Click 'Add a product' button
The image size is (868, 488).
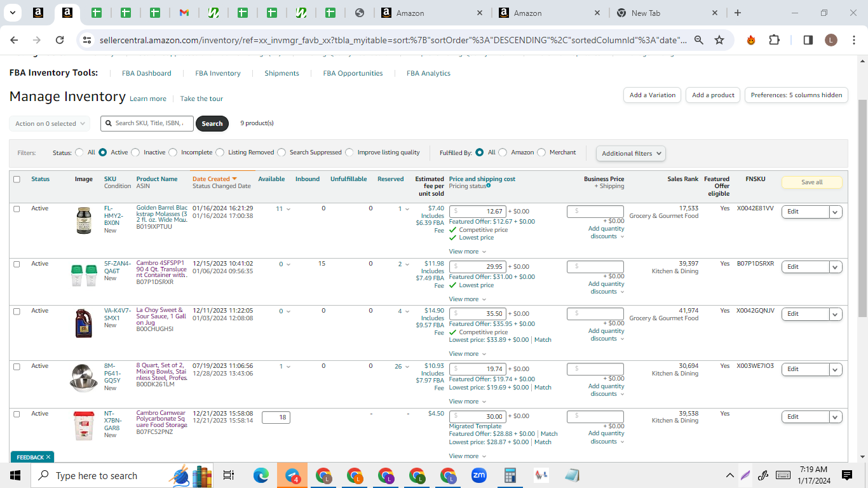(713, 95)
